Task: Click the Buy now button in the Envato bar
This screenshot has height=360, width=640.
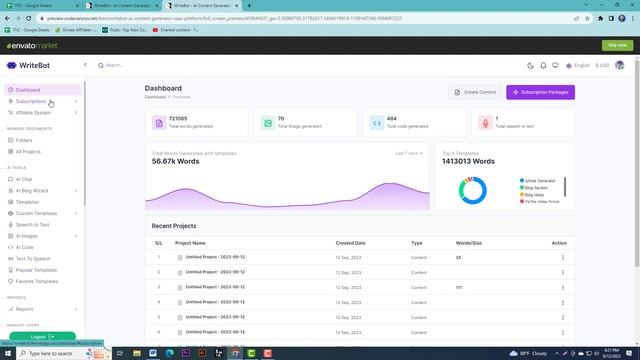Action: pyautogui.click(x=618, y=45)
